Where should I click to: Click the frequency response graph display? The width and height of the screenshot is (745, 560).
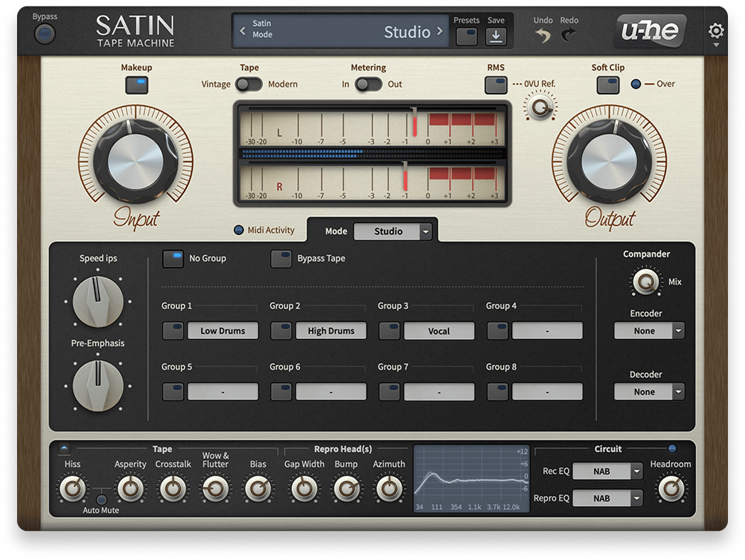(x=472, y=480)
